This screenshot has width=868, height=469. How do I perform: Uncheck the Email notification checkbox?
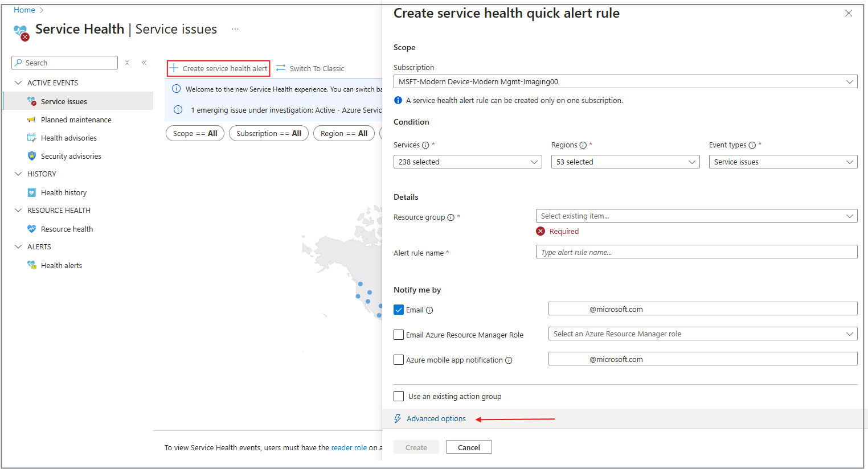click(399, 310)
